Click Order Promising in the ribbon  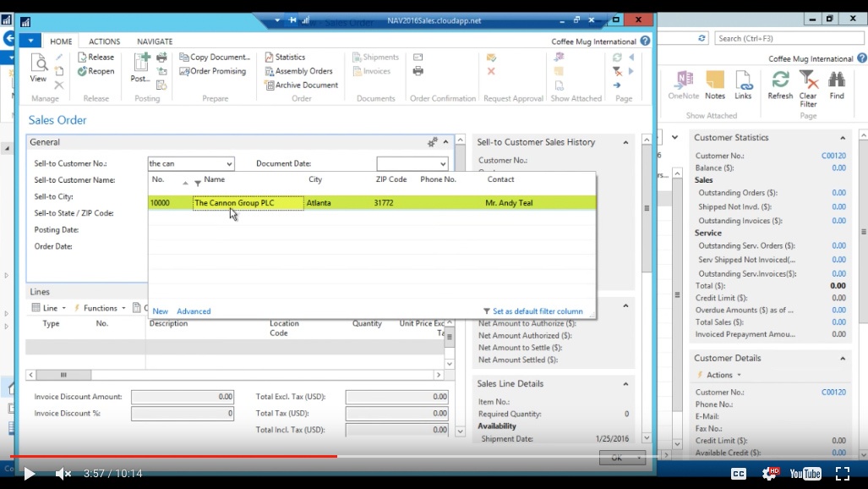213,71
